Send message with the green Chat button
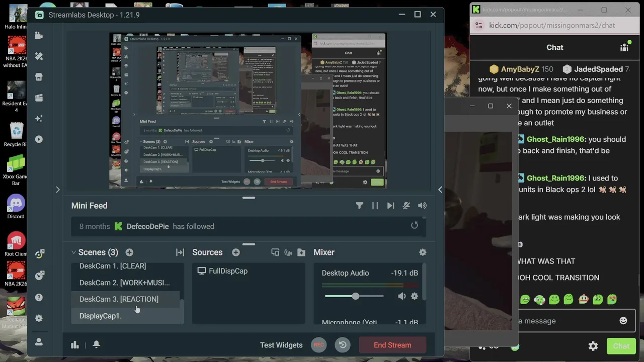The height and width of the screenshot is (362, 644). point(621,346)
